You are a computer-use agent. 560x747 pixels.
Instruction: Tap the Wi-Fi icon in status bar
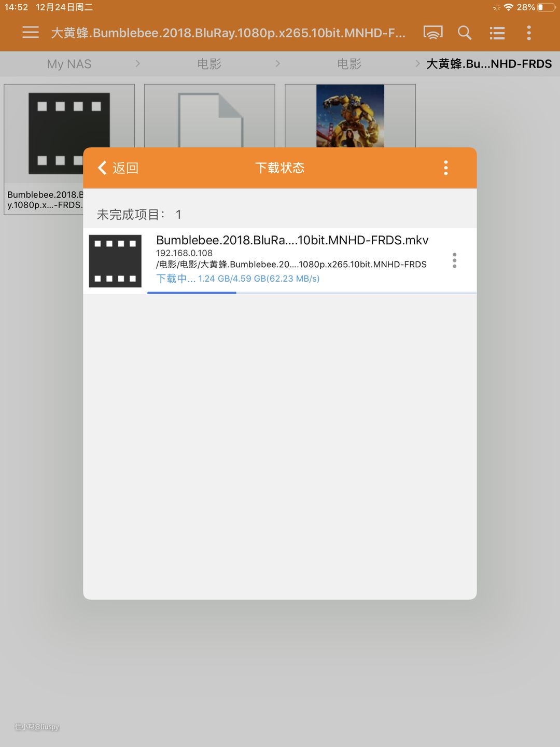pyautogui.click(x=508, y=7)
